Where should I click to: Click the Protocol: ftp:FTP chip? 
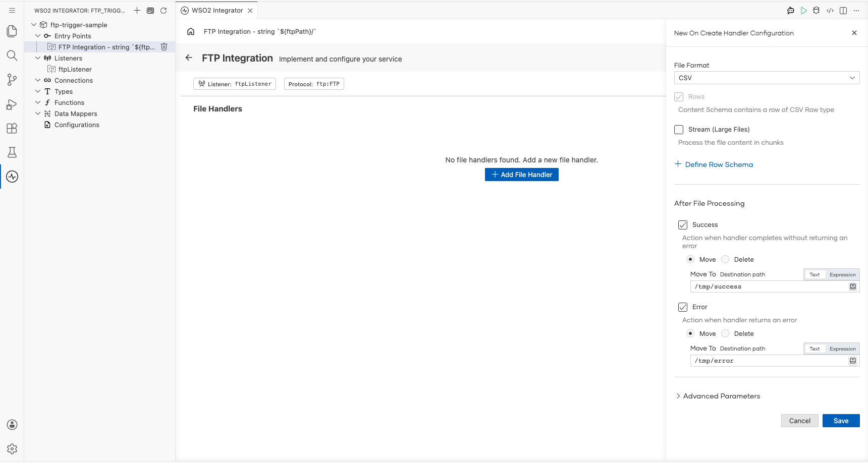pyautogui.click(x=314, y=84)
